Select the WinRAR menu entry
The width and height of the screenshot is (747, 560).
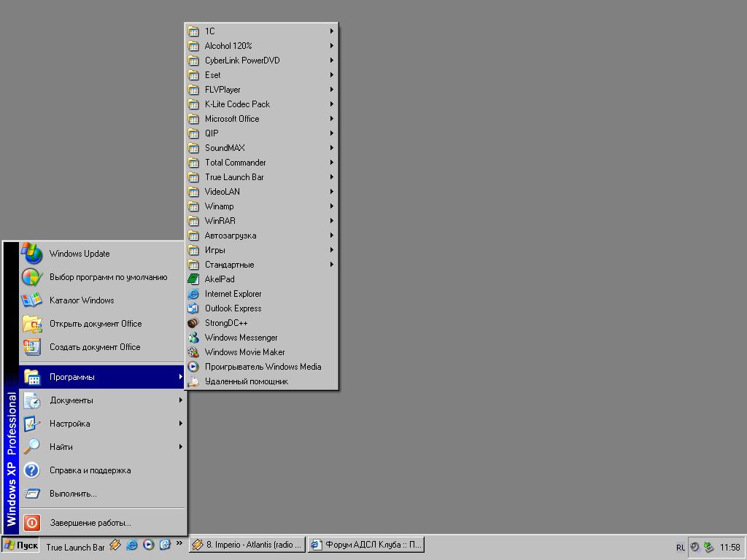pyautogui.click(x=262, y=221)
